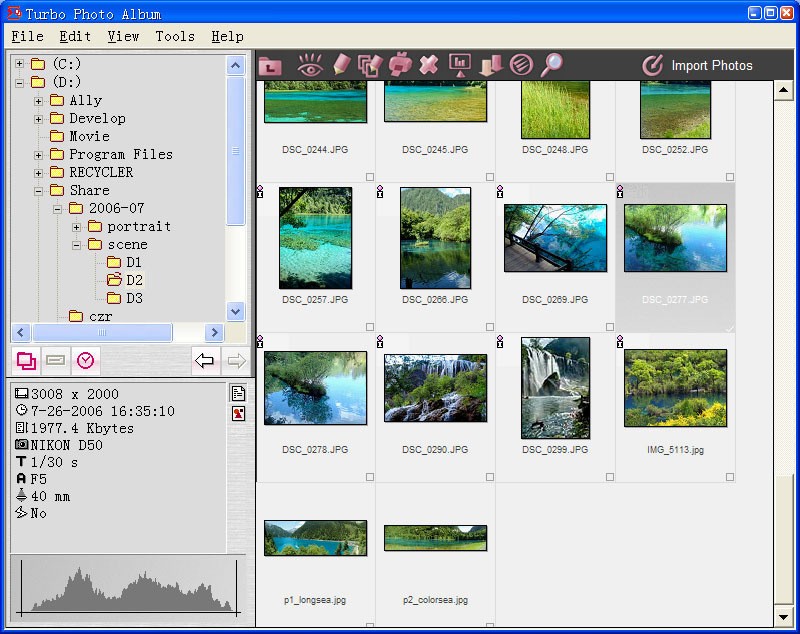
Task: Tick the checkbox under DSC_0290.JPG
Action: pos(490,477)
